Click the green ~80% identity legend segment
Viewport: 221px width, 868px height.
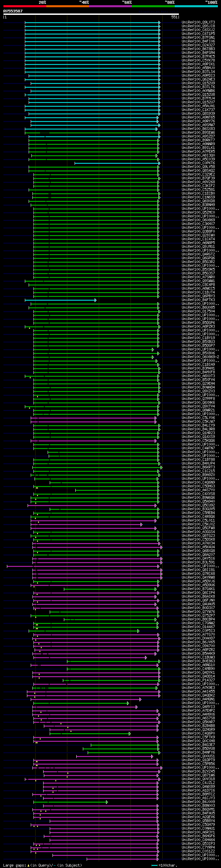point(153,6)
